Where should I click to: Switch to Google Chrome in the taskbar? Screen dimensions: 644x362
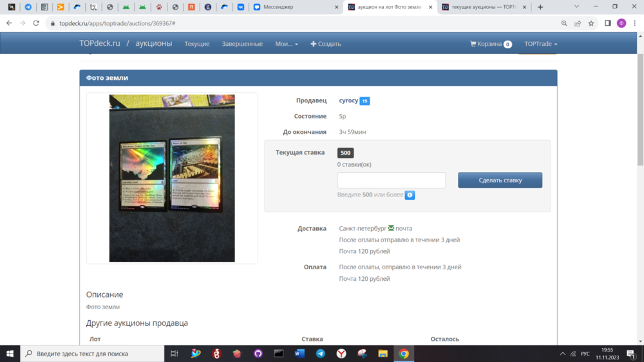click(x=404, y=354)
